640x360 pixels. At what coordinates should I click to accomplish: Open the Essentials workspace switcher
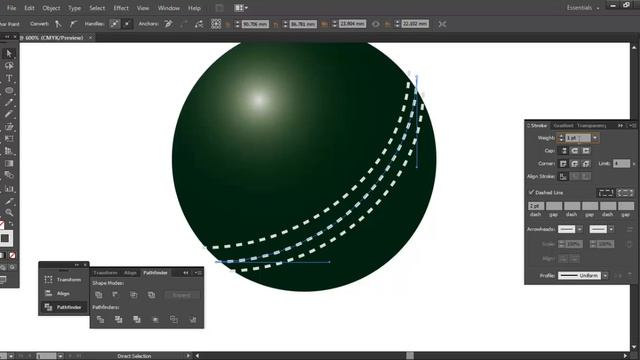(x=583, y=8)
